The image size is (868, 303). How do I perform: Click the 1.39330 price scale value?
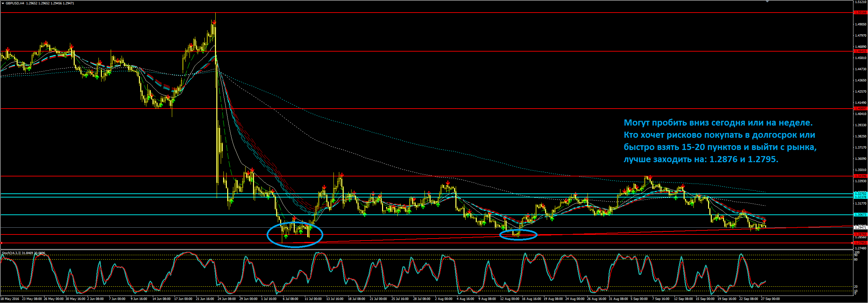[x=860, y=125]
